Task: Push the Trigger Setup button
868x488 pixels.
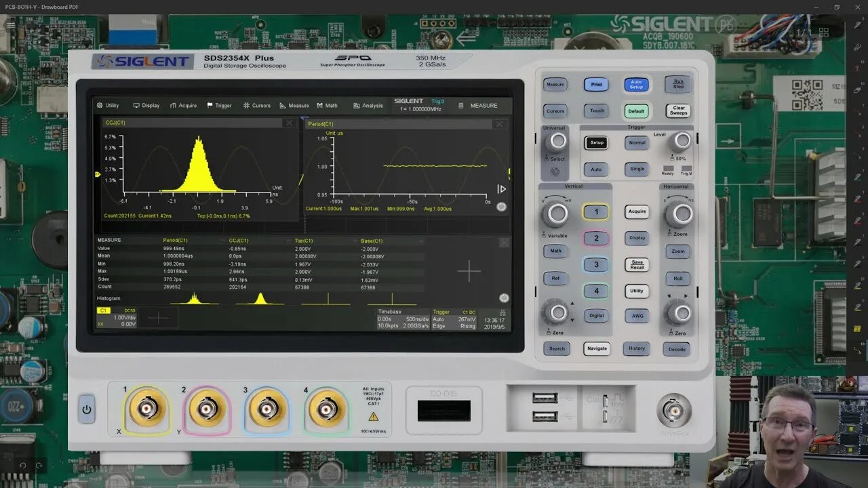Action: click(597, 143)
